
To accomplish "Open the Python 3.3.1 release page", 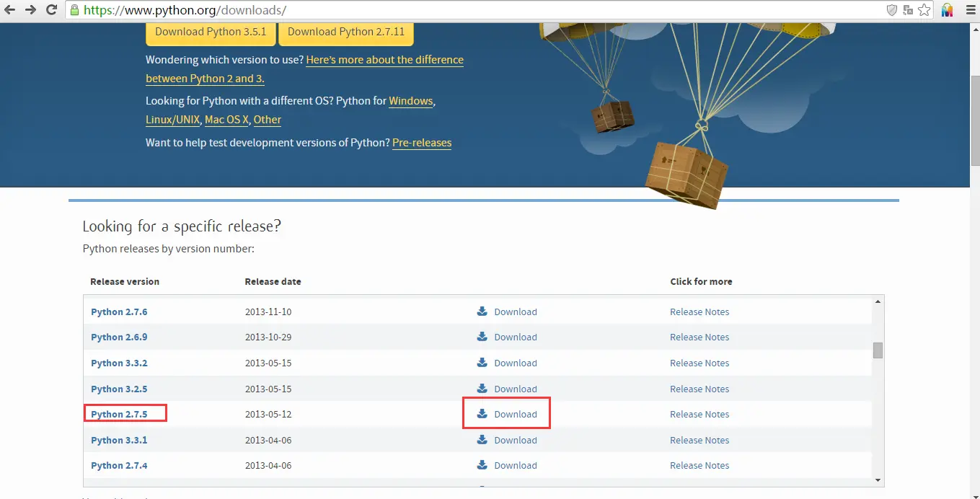I will click(x=119, y=440).
